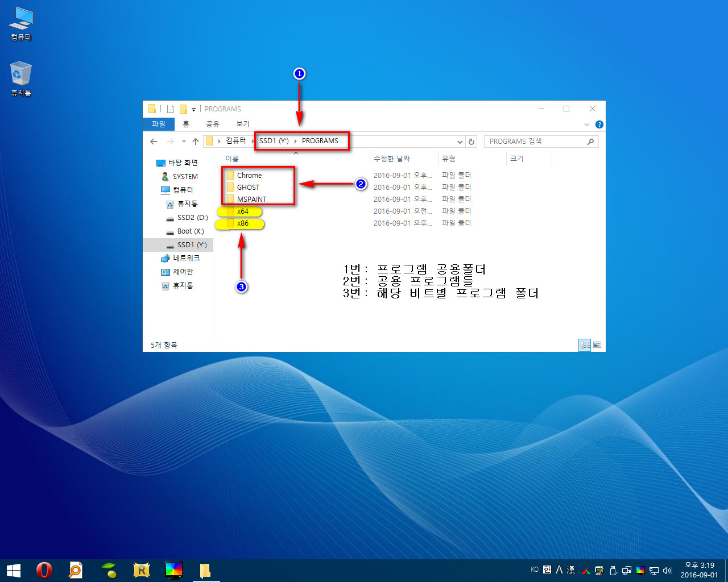Expand chevron after 컴퓨터 in breadcrumb
Viewport: 728px width, 582px height.
253,141
